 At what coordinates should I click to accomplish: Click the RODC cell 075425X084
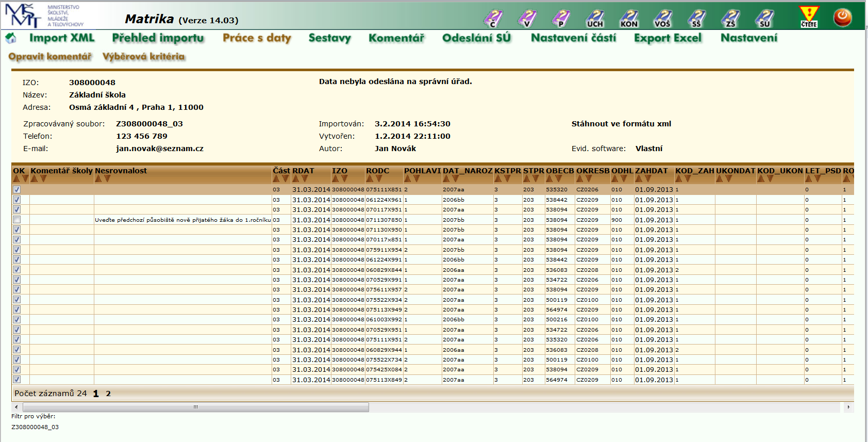(384, 369)
